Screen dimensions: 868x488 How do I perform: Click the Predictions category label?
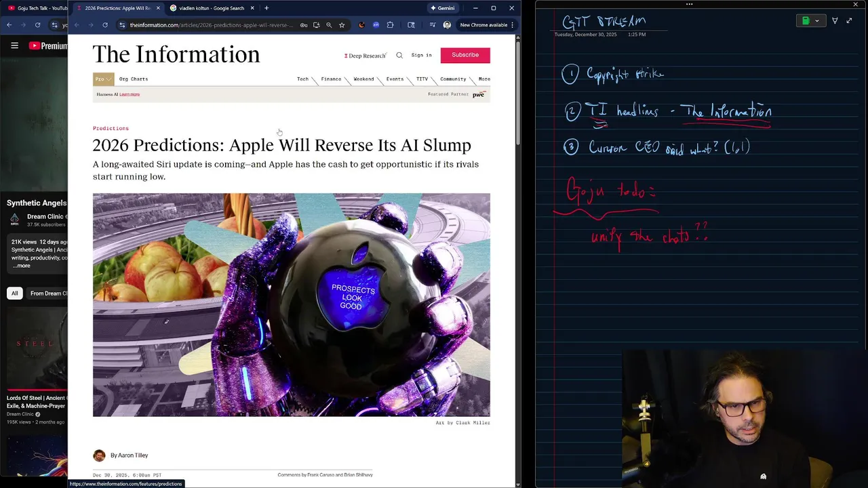pyautogui.click(x=111, y=128)
